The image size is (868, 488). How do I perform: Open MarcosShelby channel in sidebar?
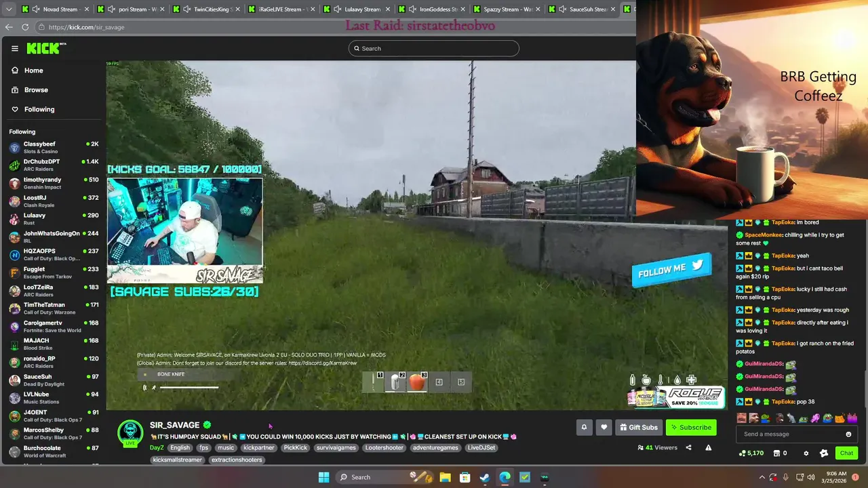tap(54, 433)
